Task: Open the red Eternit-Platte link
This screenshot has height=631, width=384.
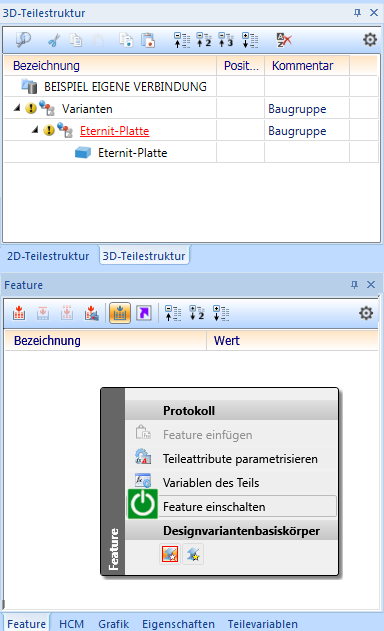Action: pyautogui.click(x=115, y=131)
